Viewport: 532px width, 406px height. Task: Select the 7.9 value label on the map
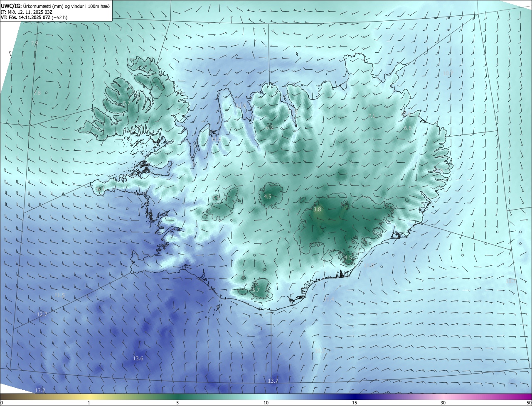coord(34,43)
